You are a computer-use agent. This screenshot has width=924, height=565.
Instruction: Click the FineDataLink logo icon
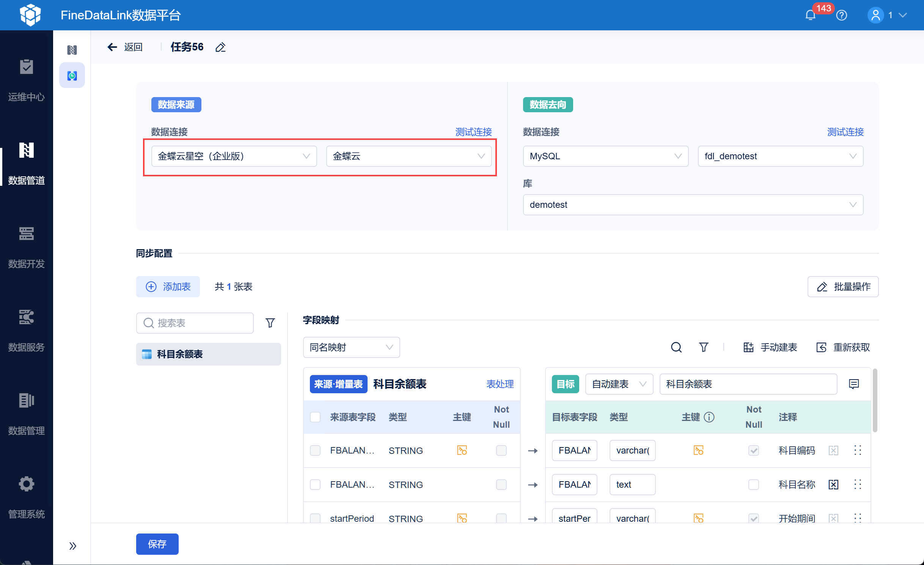click(x=30, y=15)
